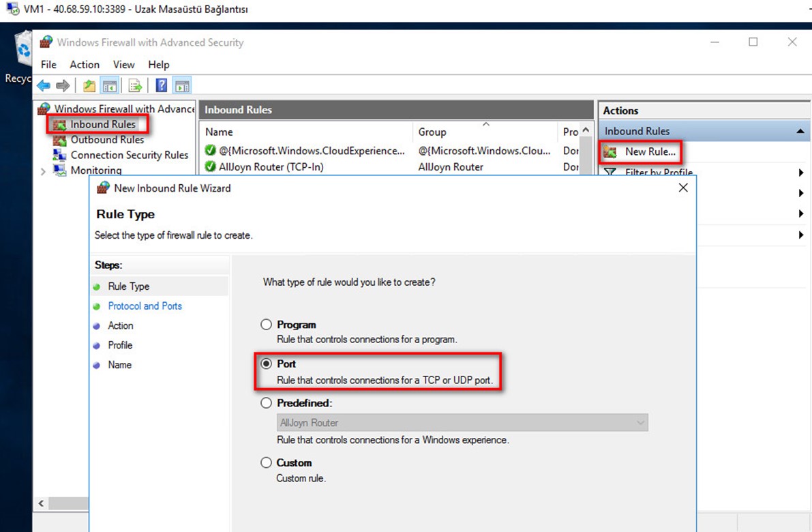
Task: Open the Action menu
Action: click(x=85, y=64)
